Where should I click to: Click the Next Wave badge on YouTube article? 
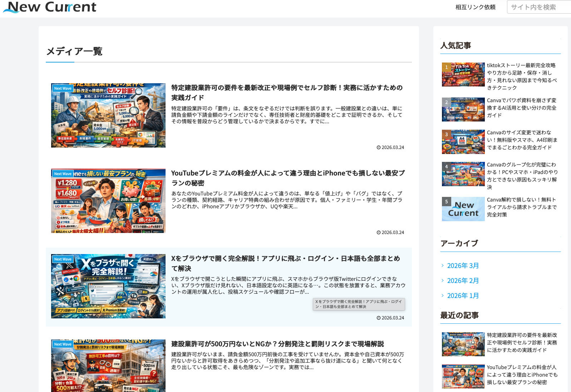coord(63,174)
